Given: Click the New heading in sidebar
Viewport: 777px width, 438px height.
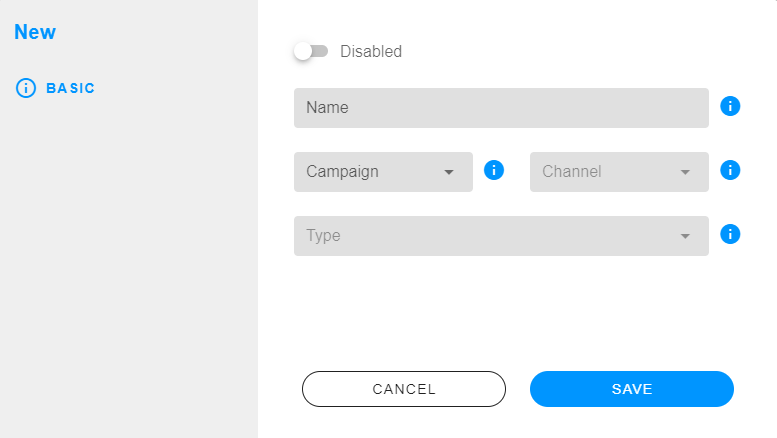Looking at the screenshot, I should tap(35, 32).
